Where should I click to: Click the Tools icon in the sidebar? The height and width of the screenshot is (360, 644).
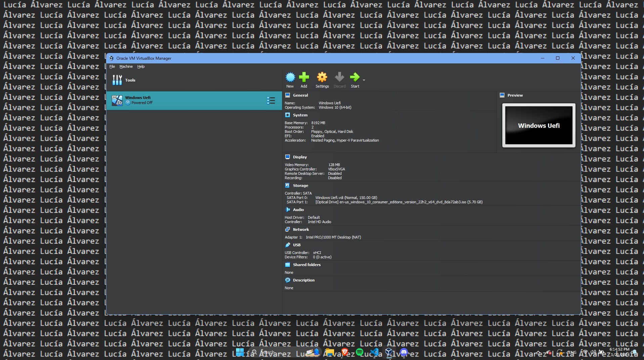click(117, 80)
